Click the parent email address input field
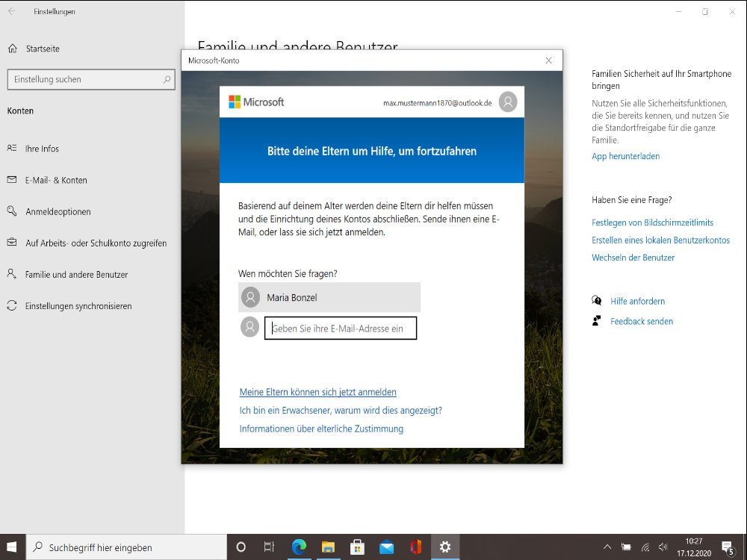The image size is (747, 560). tap(341, 329)
